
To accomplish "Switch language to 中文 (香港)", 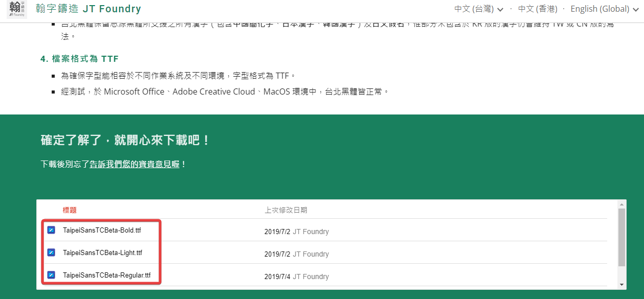I will (x=538, y=9).
